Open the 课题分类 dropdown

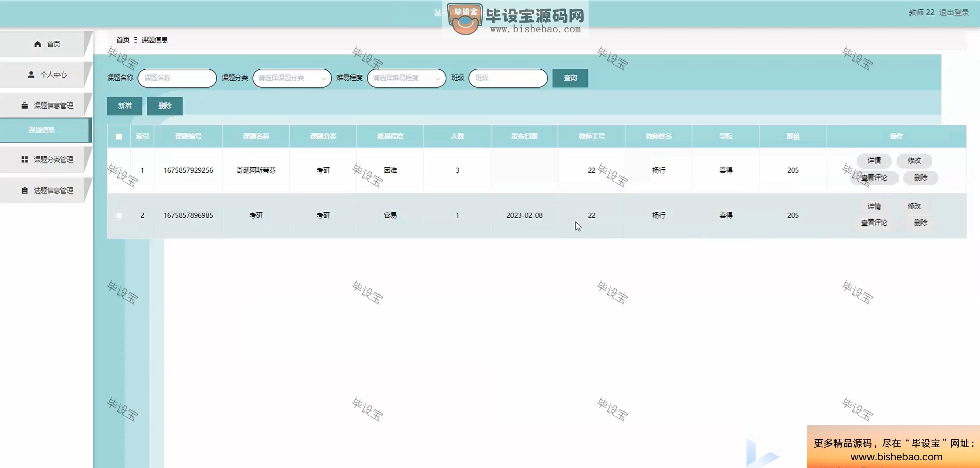[292, 78]
